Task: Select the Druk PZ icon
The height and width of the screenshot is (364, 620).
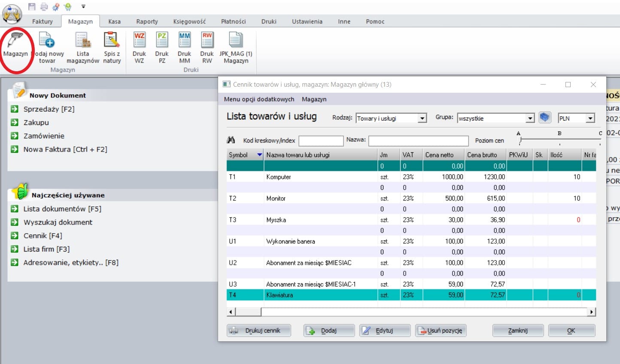Action: pos(162,40)
